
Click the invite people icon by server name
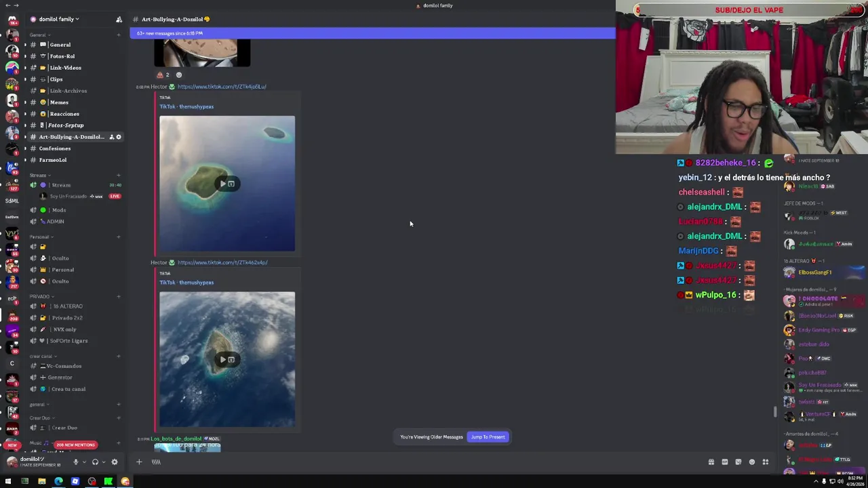click(x=119, y=19)
